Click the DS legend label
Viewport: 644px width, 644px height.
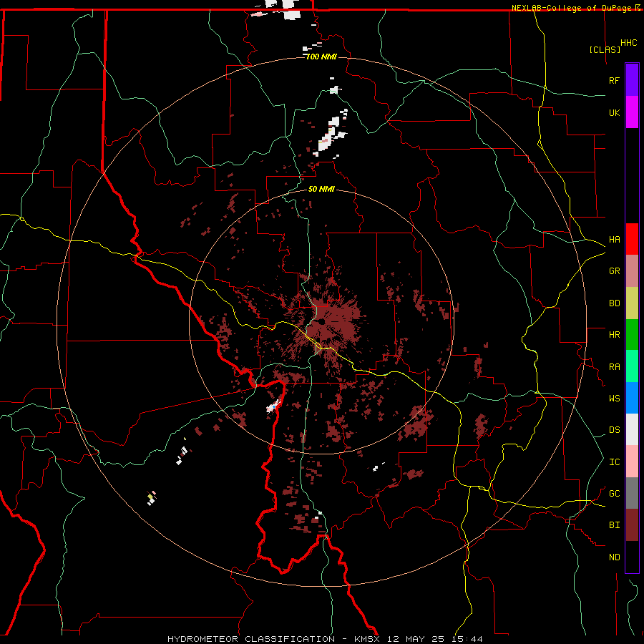pyautogui.click(x=614, y=430)
